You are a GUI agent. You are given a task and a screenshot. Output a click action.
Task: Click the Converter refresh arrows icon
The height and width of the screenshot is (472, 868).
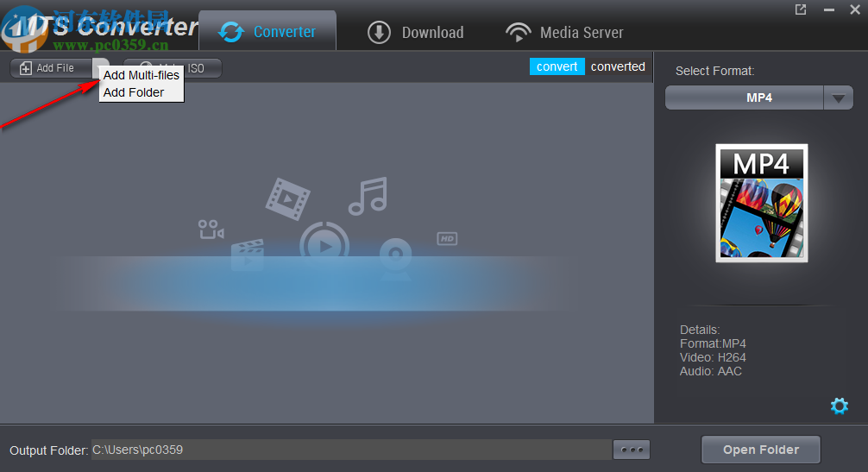(231, 32)
